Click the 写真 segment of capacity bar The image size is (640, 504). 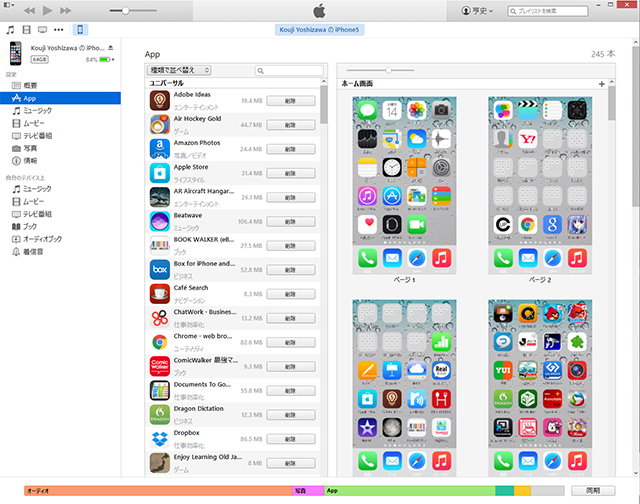tap(308, 491)
